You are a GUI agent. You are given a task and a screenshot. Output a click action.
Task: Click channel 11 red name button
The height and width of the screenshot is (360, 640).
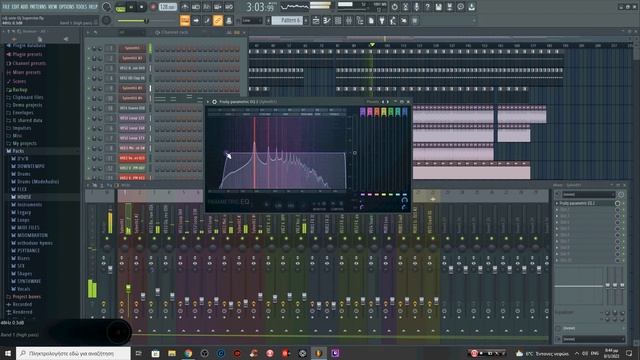pos(132,158)
